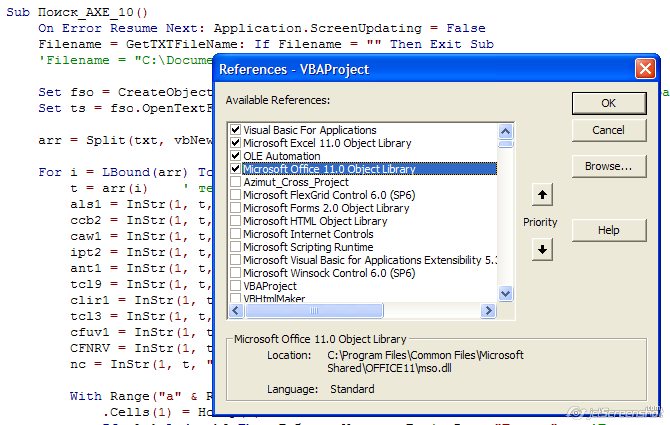Click 'With Range' line in code window

141,396
